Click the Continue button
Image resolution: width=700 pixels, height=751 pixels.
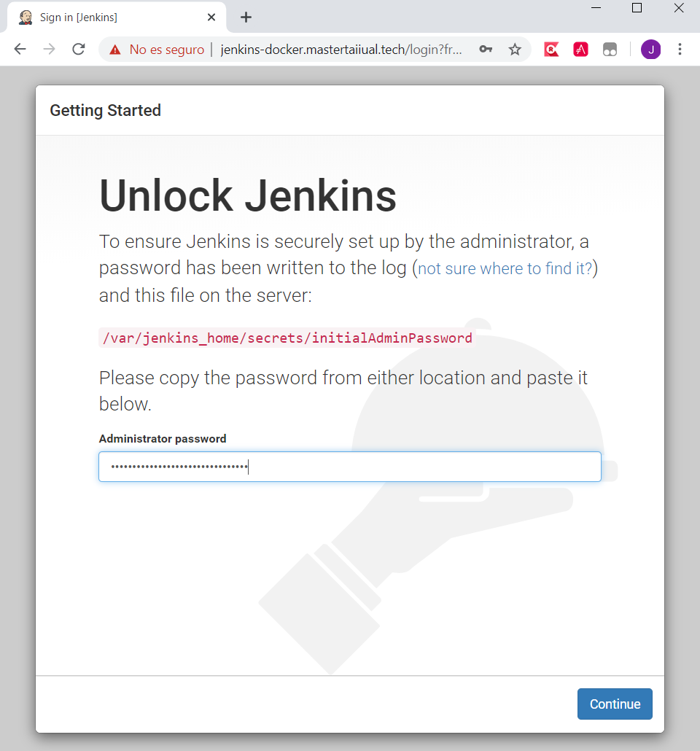pos(615,704)
